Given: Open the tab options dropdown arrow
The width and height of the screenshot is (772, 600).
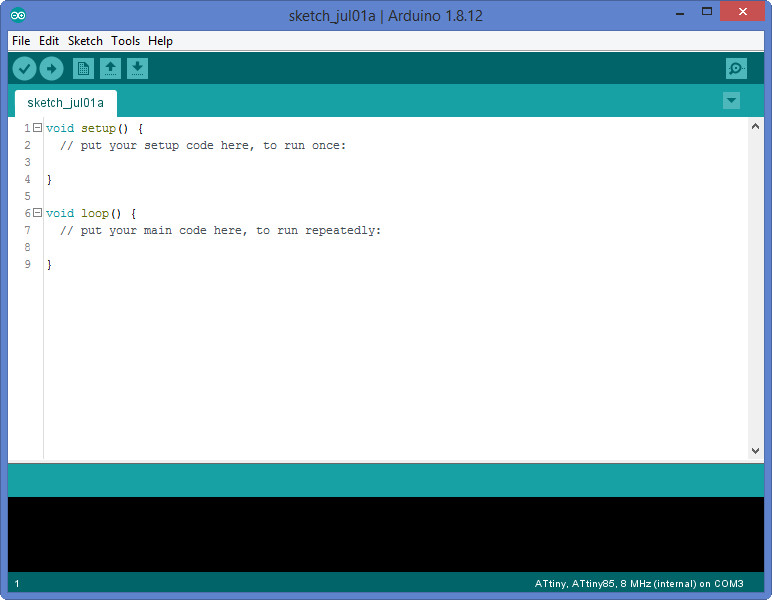Looking at the screenshot, I should coord(731,101).
